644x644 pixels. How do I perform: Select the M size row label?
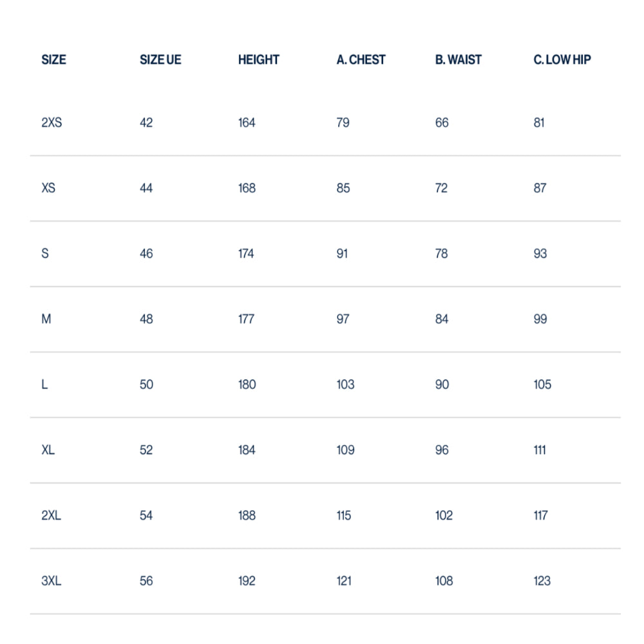click(46, 319)
